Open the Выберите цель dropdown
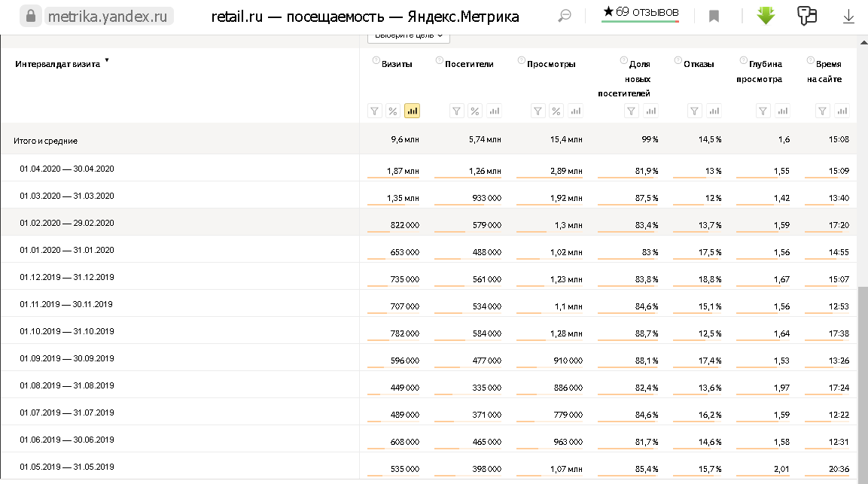The width and height of the screenshot is (868, 484). tap(409, 37)
